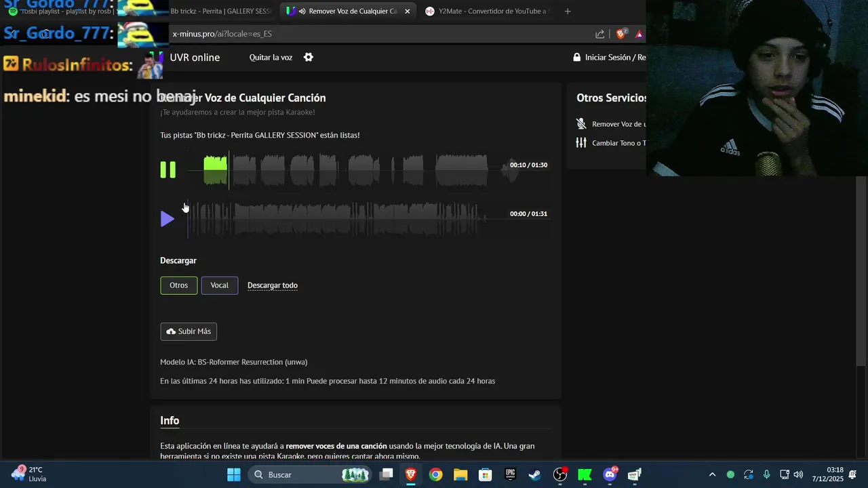Open the rightmost pinned taskbar app
Image resolution: width=868 pixels, height=488 pixels.
pos(635,474)
